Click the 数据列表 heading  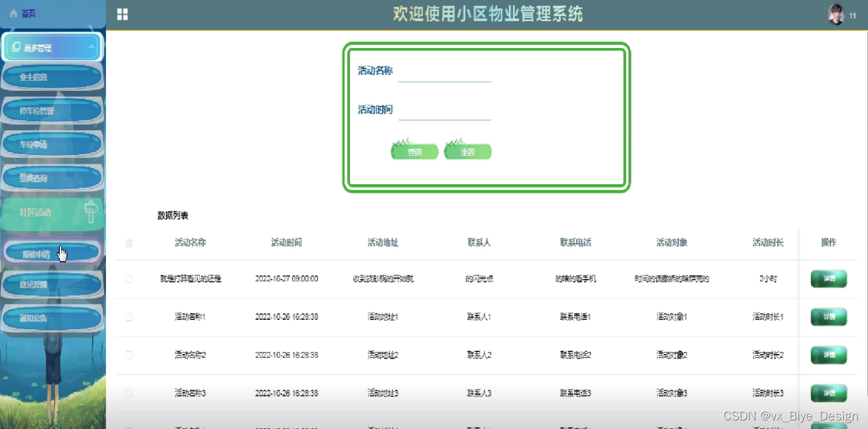point(173,216)
